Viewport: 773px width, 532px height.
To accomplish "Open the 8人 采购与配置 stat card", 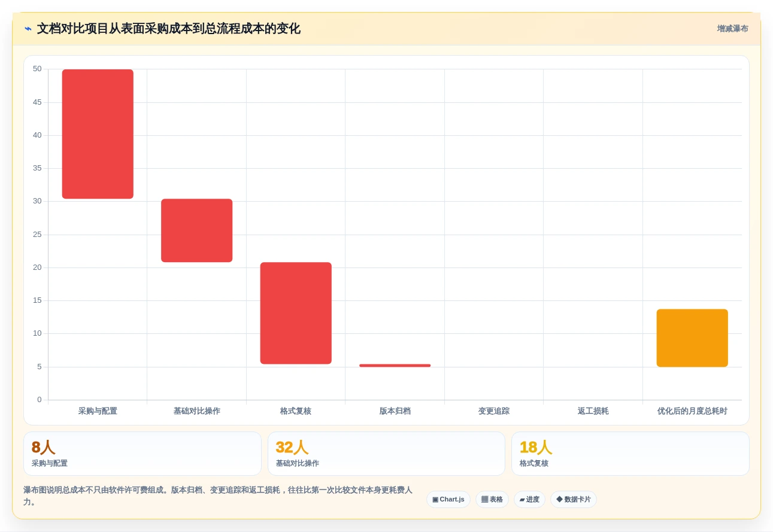I will [143, 454].
